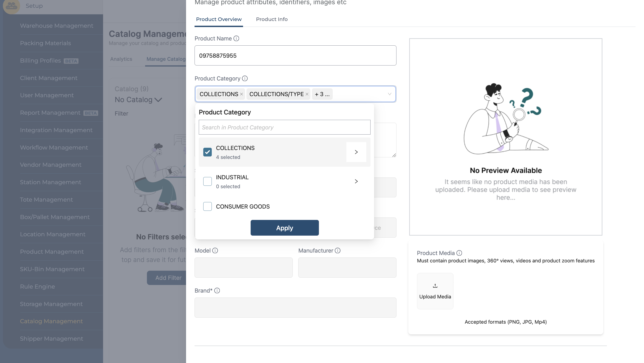Image resolution: width=644 pixels, height=363 pixels.
Task: Check the CONSUMER GOODS checkbox
Action: pos(207,207)
